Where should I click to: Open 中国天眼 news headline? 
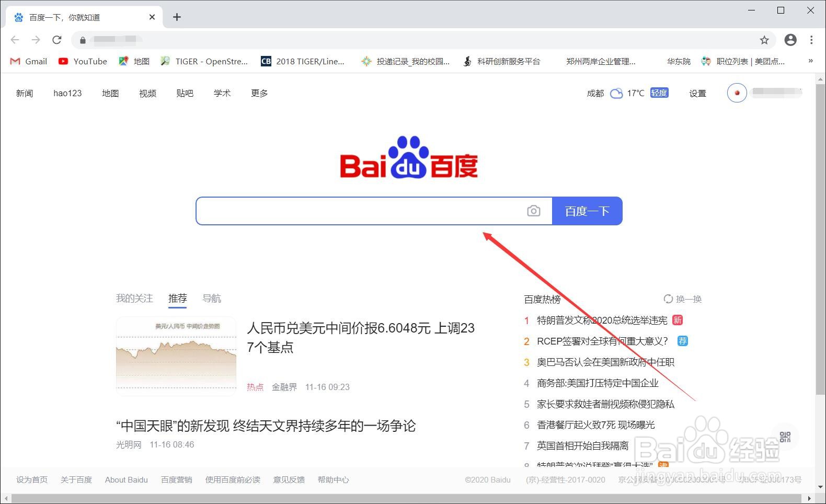click(266, 426)
